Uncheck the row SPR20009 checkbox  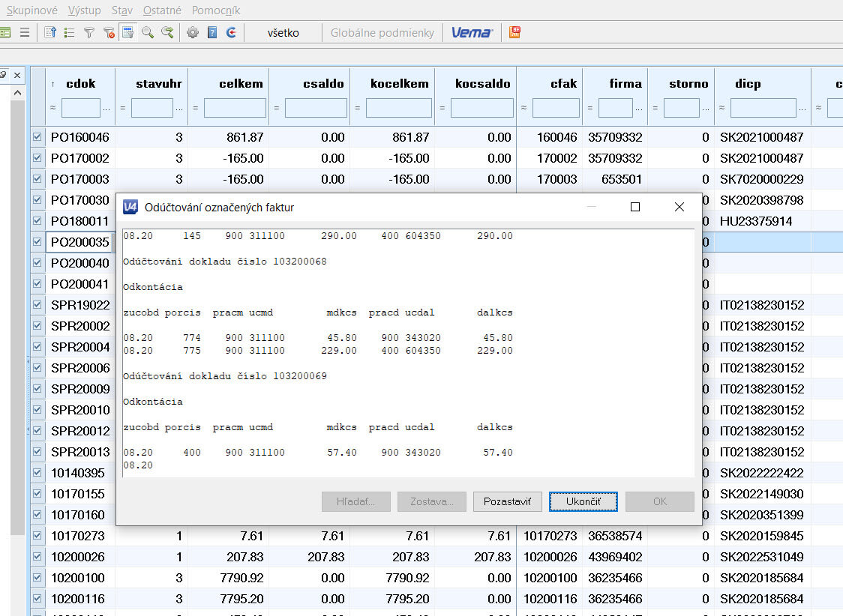tap(37, 388)
